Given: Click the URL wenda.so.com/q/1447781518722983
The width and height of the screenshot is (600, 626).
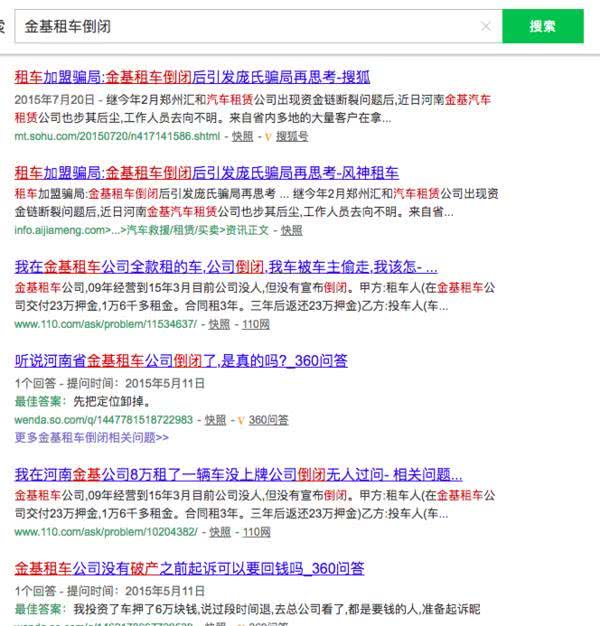Looking at the screenshot, I should tap(104, 420).
